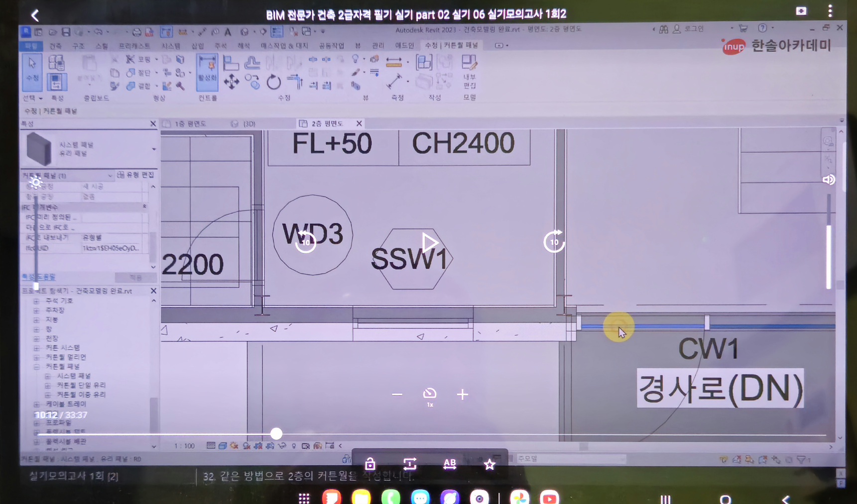Click the Move tool in the ribbon
Screen dimensions: 857x504
point(231,82)
